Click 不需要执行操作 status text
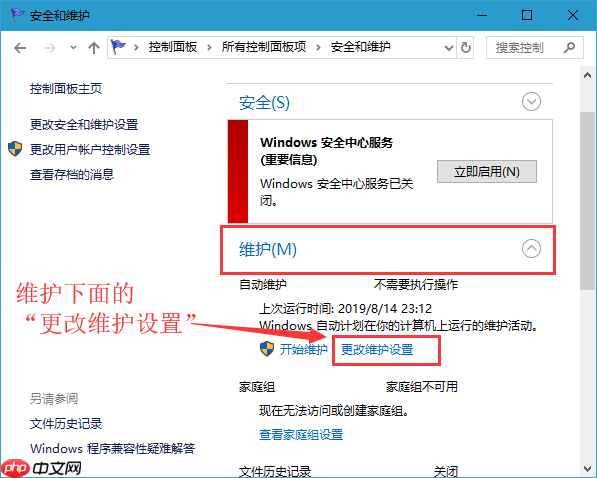 coord(416,284)
